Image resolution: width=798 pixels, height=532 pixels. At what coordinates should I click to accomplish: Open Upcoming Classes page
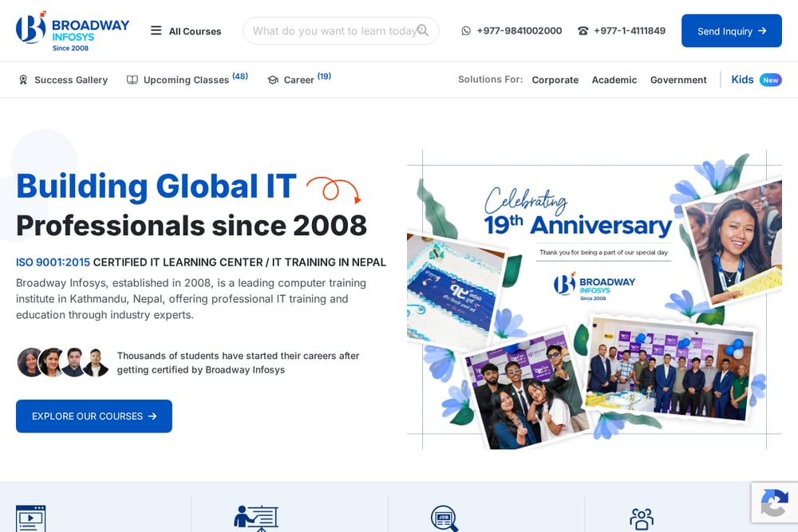[x=188, y=79]
